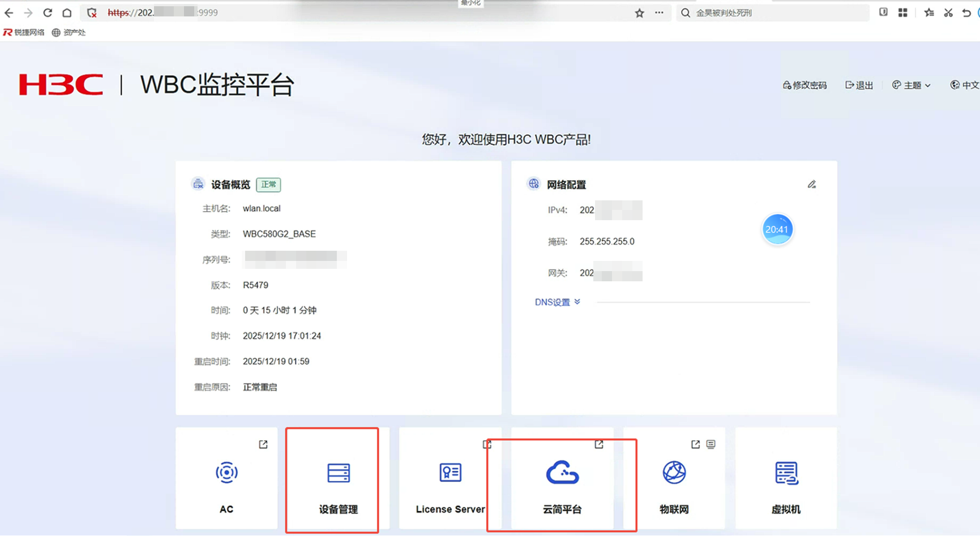This screenshot has height=536, width=980.
Task: Click the browser search input field
Action: click(776, 12)
